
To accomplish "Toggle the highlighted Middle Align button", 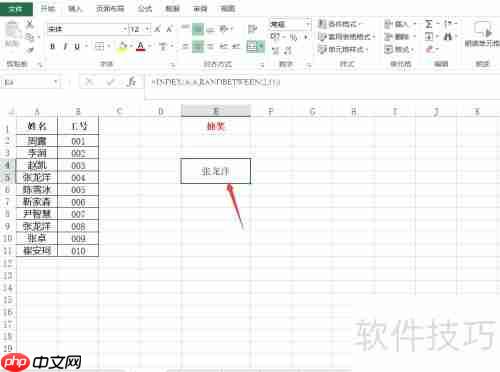I will 198,29.
